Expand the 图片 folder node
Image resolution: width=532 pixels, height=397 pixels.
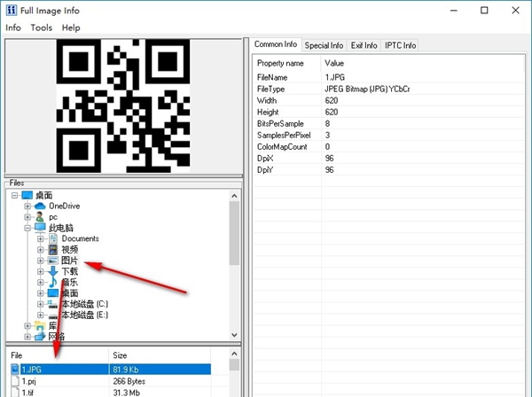[x=41, y=261]
